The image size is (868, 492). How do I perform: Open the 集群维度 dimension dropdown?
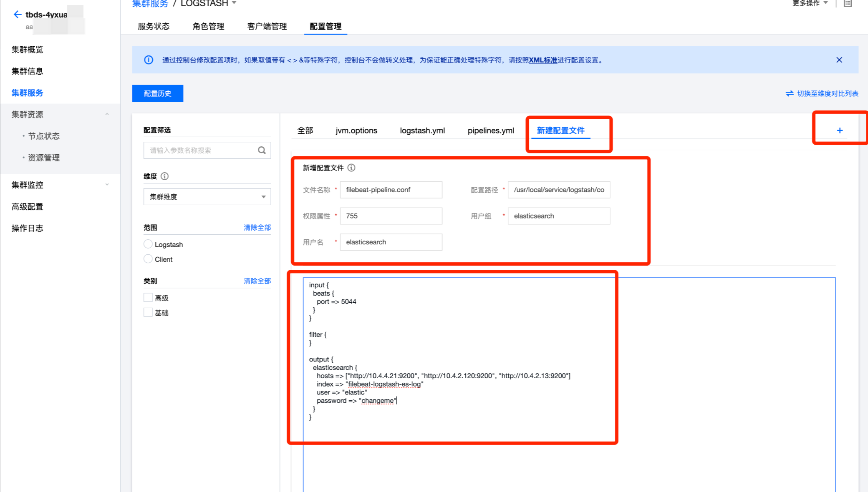coord(207,197)
